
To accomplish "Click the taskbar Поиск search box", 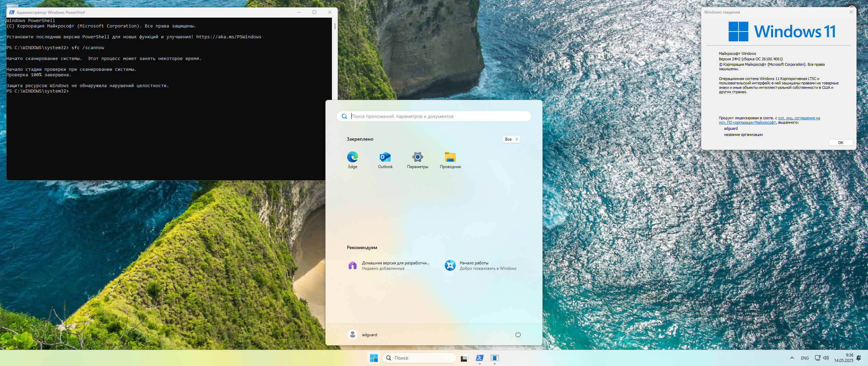I will (x=419, y=358).
